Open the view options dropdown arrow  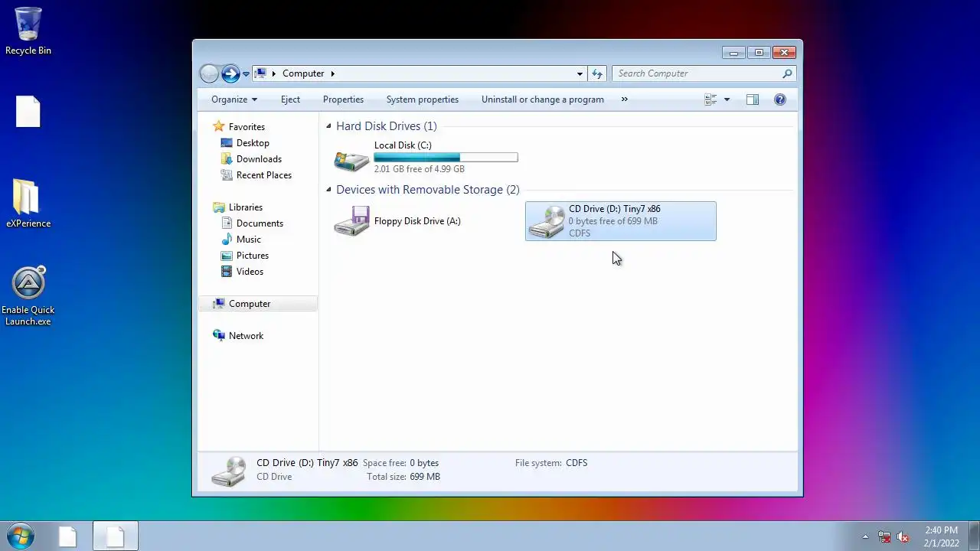(x=727, y=99)
